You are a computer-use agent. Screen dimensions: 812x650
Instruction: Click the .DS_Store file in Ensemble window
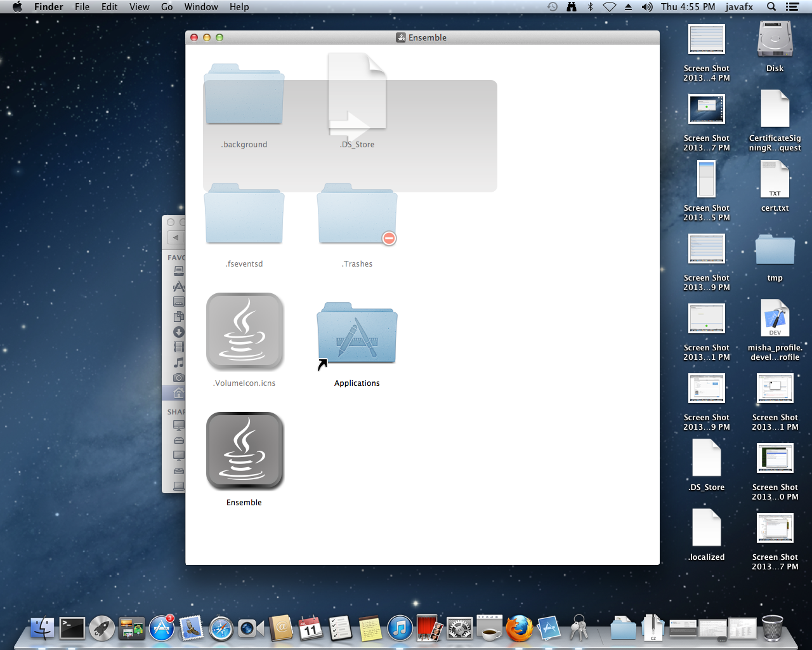357,95
